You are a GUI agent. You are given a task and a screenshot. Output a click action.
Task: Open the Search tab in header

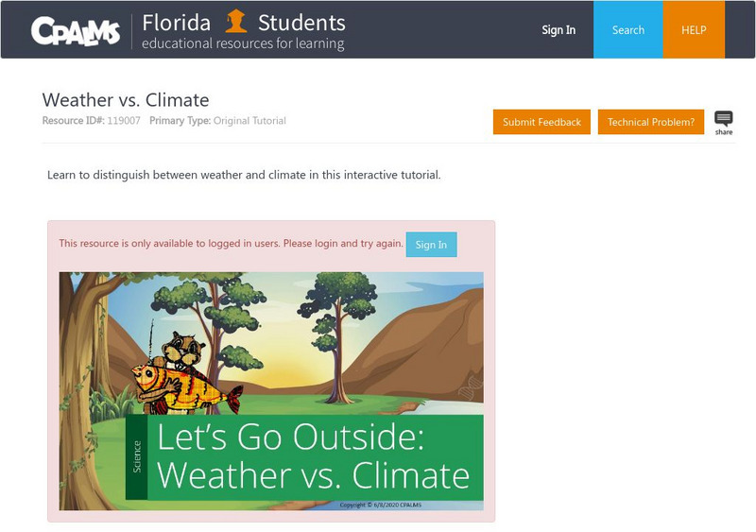pos(628,29)
